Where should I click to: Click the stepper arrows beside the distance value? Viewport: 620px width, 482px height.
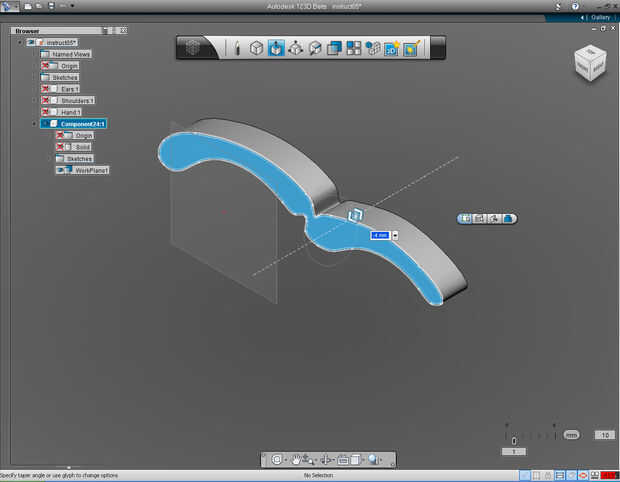pyautogui.click(x=395, y=235)
